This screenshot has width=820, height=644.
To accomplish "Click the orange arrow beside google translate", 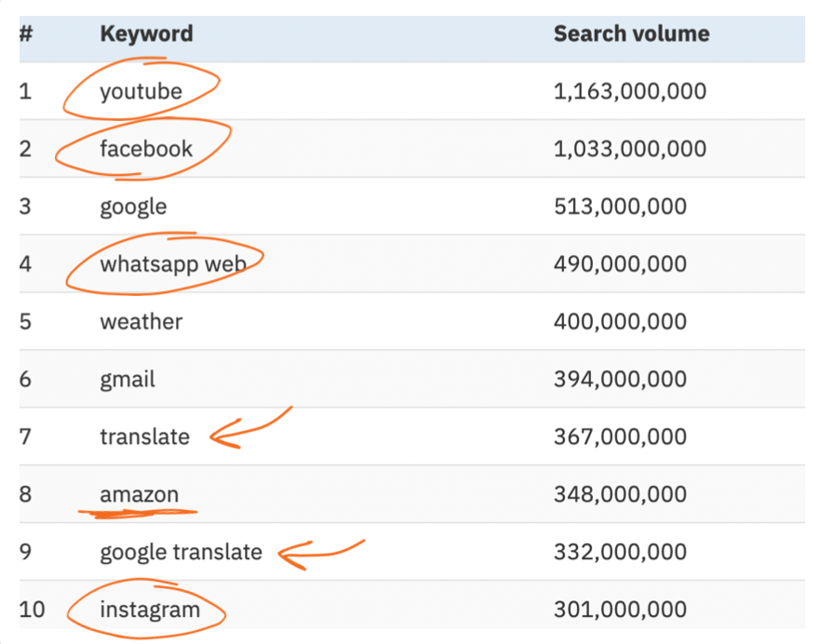I will pyautogui.click(x=320, y=554).
